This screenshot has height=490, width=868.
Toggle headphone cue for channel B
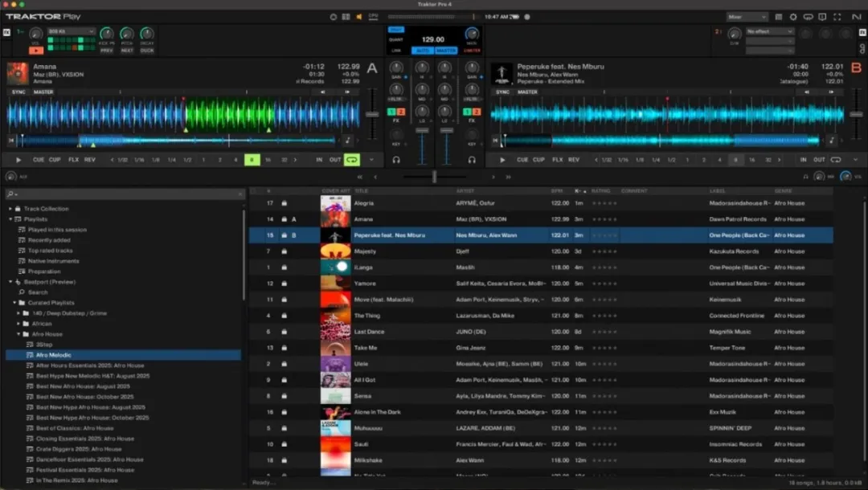[472, 160]
